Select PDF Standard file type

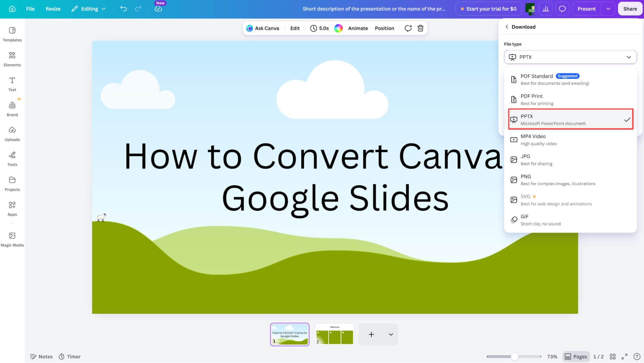click(x=570, y=79)
